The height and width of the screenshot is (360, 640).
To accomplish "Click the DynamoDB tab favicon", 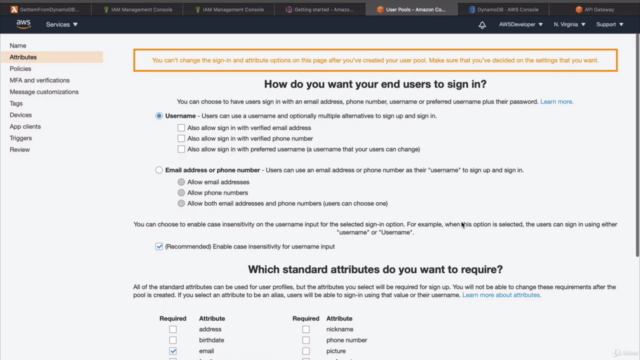I will pos(472,9).
